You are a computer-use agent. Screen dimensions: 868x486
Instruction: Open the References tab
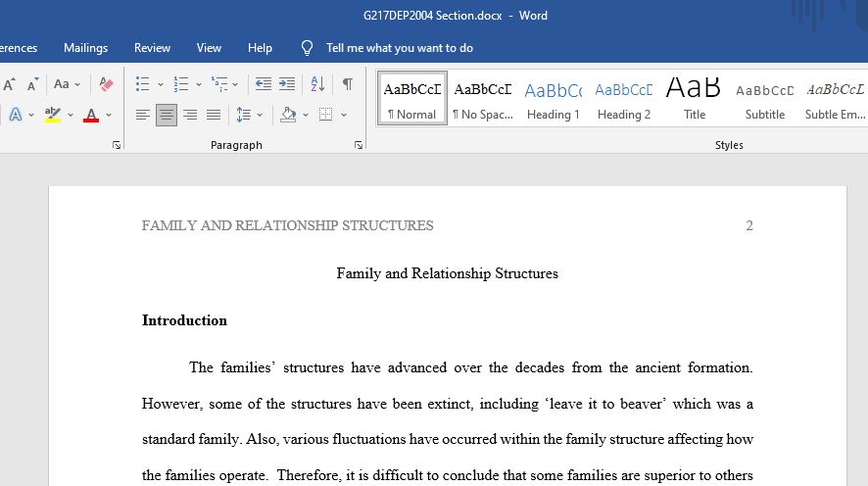(x=19, y=48)
